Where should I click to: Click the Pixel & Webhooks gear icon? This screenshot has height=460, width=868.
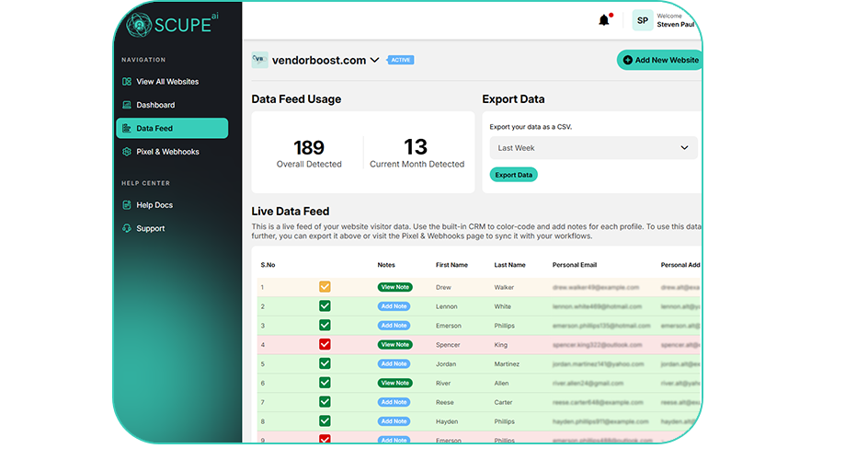click(x=127, y=152)
